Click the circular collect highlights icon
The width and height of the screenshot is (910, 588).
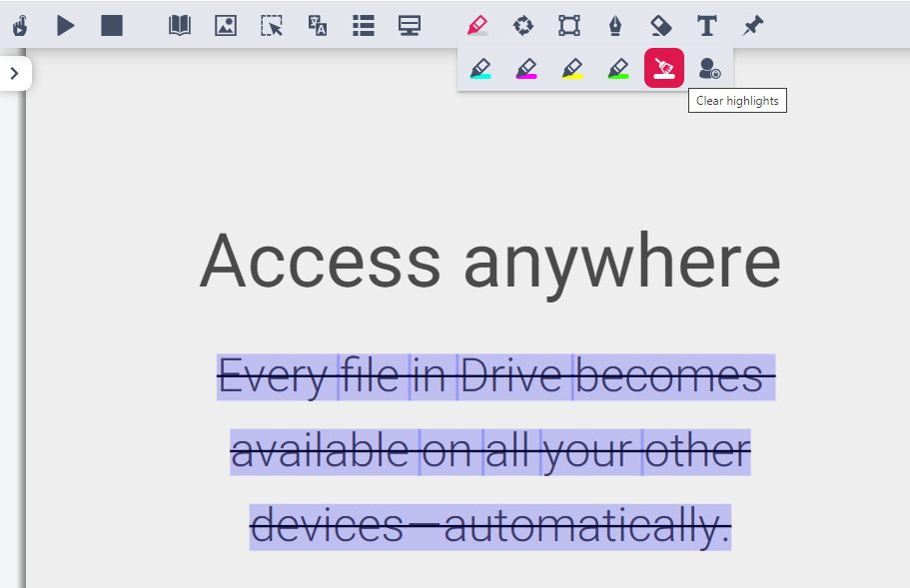point(522,26)
